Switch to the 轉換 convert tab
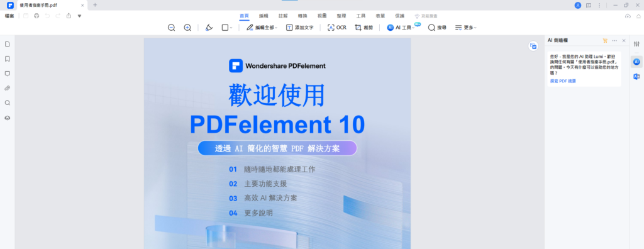Image resolution: width=644 pixels, height=249 pixels. tap(303, 16)
